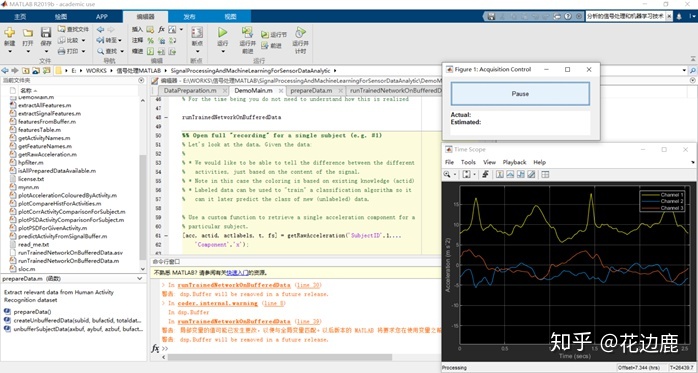This screenshot has width=698, height=373.
Task: Click the New (新建) file icon
Action: [x=9, y=32]
